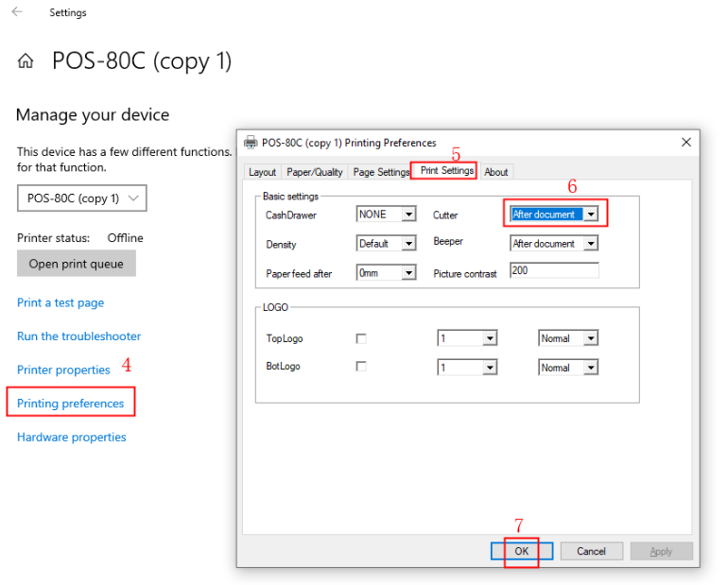
Task: Switch to the About tab
Action: click(x=495, y=172)
